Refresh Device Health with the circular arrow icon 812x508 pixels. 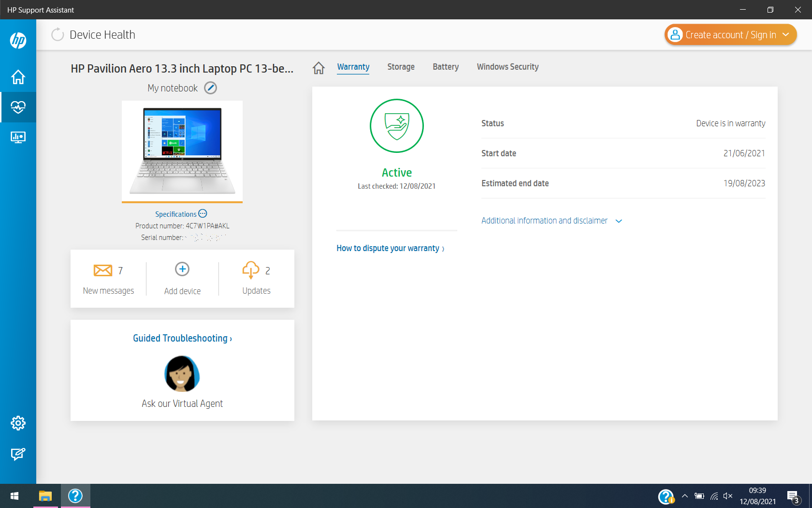click(58, 35)
